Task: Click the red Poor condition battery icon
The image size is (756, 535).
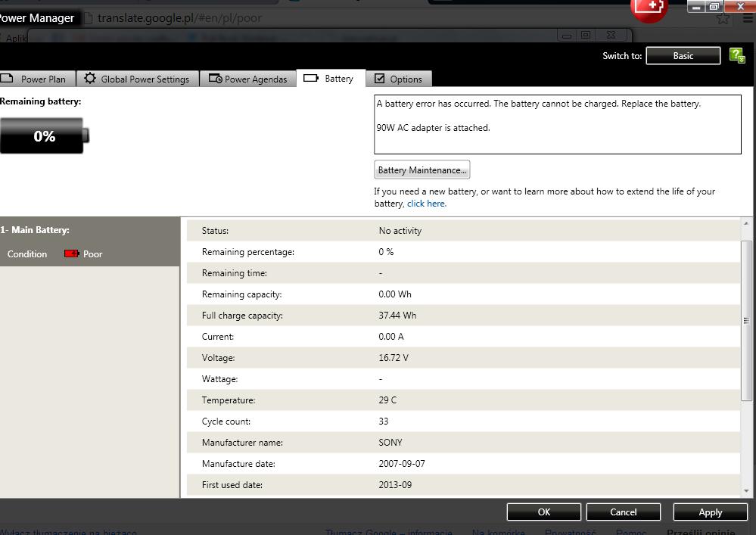Action: [73, 254]
